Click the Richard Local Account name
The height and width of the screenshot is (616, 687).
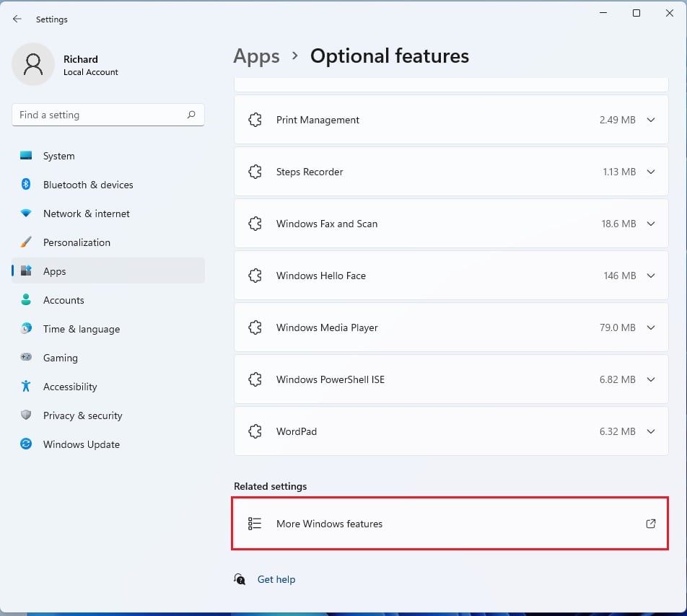pos(91,65)
